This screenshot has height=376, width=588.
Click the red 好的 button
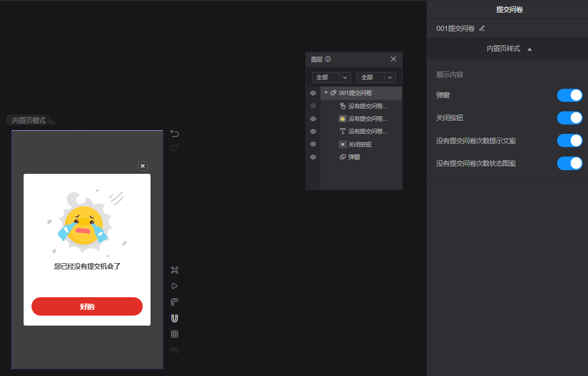coord(87,307)
